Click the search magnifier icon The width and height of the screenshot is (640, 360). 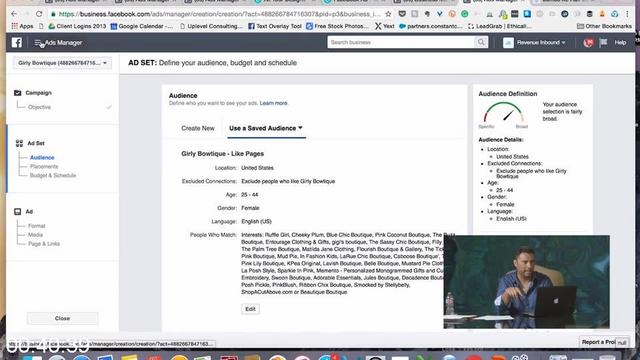click(481, 42)
